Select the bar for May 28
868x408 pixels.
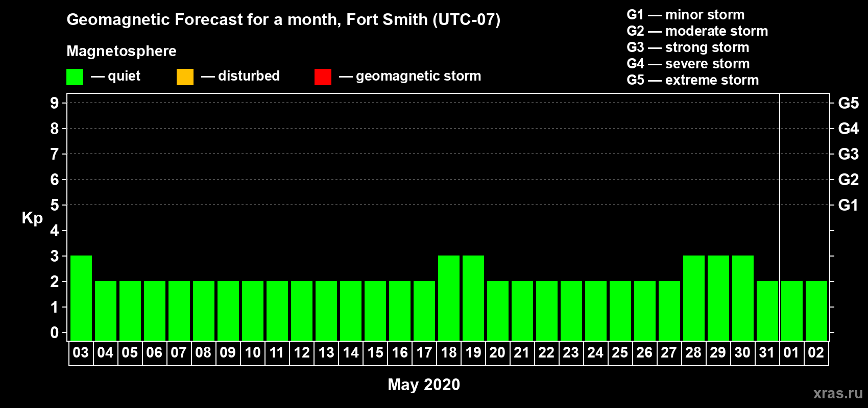tap(694, 298)
